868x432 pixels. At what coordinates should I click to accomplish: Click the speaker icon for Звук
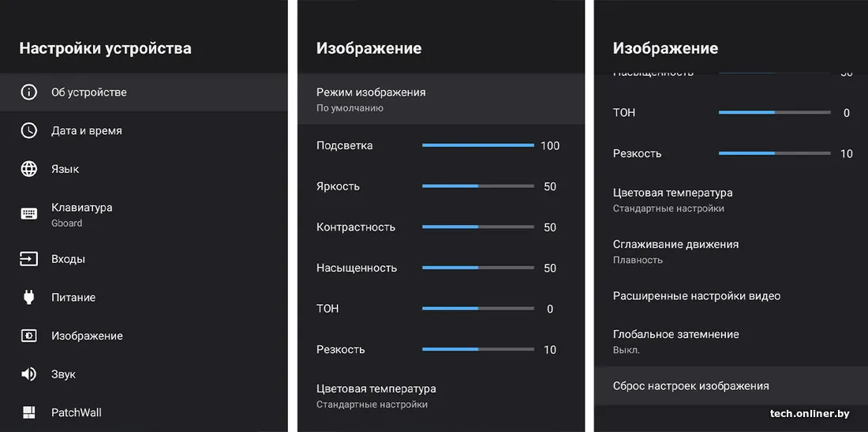28,374
